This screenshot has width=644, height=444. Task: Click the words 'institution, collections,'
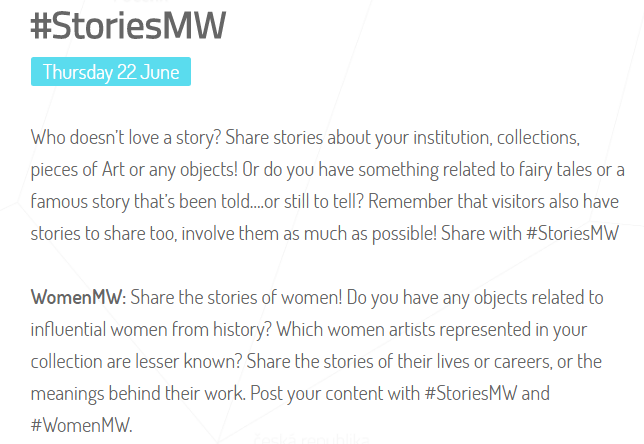[496, 137]
